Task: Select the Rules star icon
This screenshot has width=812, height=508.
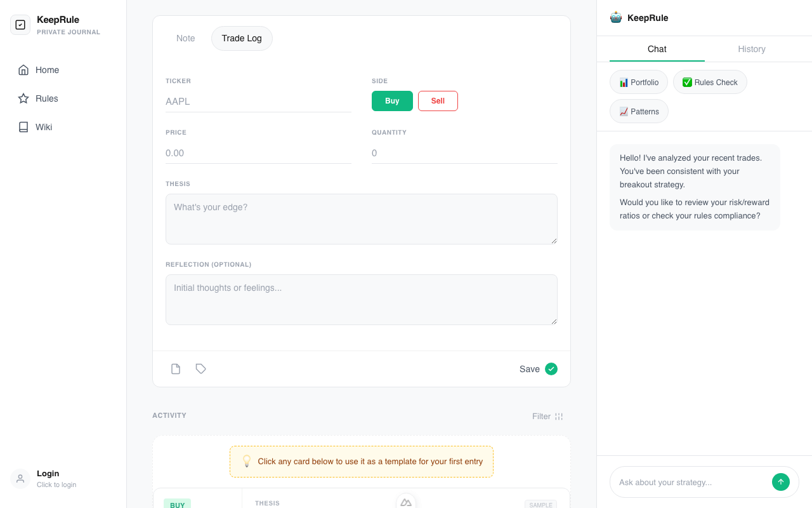Action: tap(23, 98)
